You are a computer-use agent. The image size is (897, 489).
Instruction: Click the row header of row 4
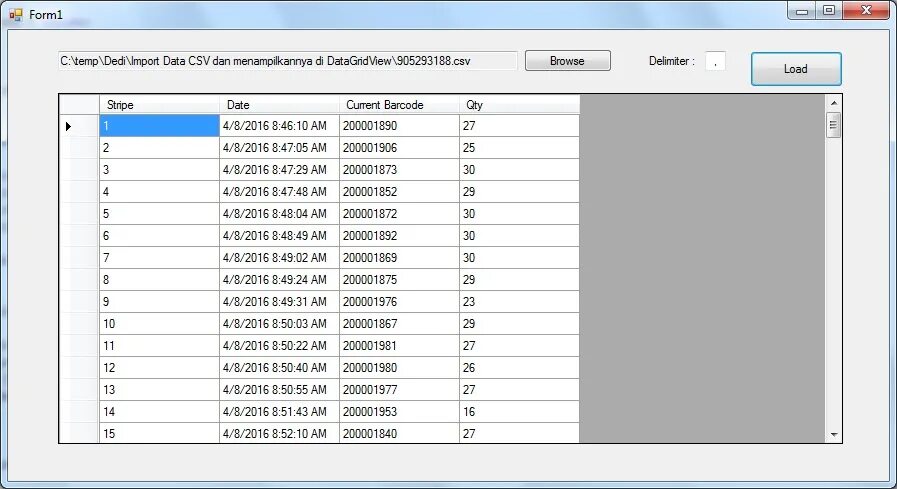[x=79, y=192]
